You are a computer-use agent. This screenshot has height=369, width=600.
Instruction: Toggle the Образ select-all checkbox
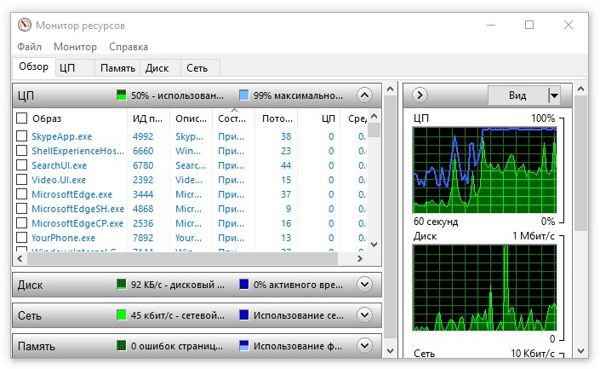coord(22,118)
